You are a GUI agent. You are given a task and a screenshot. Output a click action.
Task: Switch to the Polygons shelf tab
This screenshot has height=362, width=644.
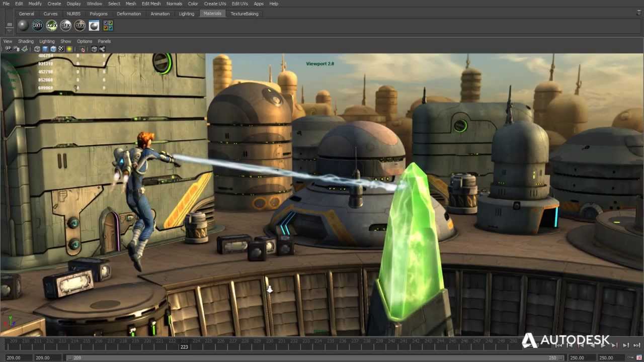pyautogui.click(x=99, y=14)
